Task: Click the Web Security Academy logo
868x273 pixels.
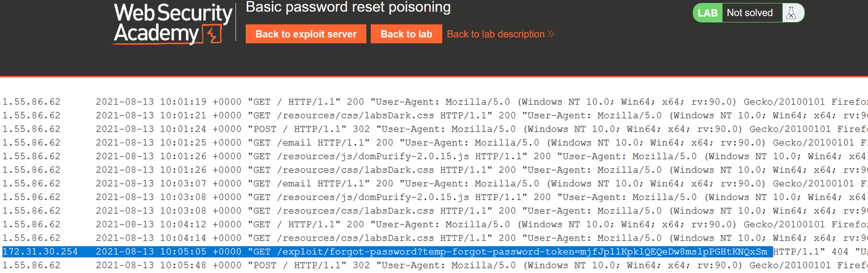Action: click(172, 24)
